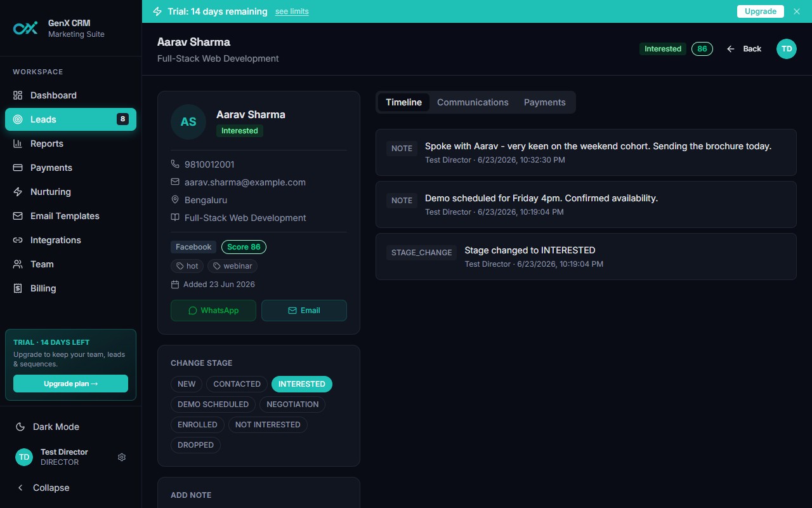Click the hot tag
The width and height of the screenshot is (812, 508).
pyautogui.click(x=187, y=266)
